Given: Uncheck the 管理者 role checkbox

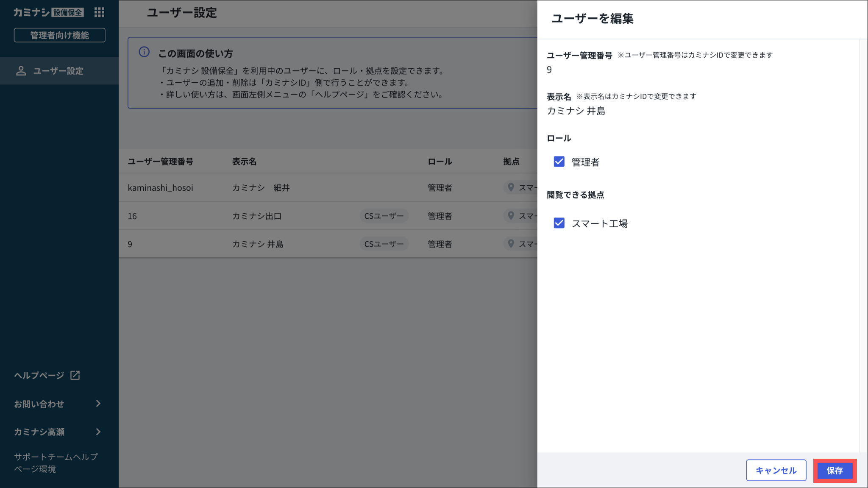Looking at the screenshot, I should (559, 162).
